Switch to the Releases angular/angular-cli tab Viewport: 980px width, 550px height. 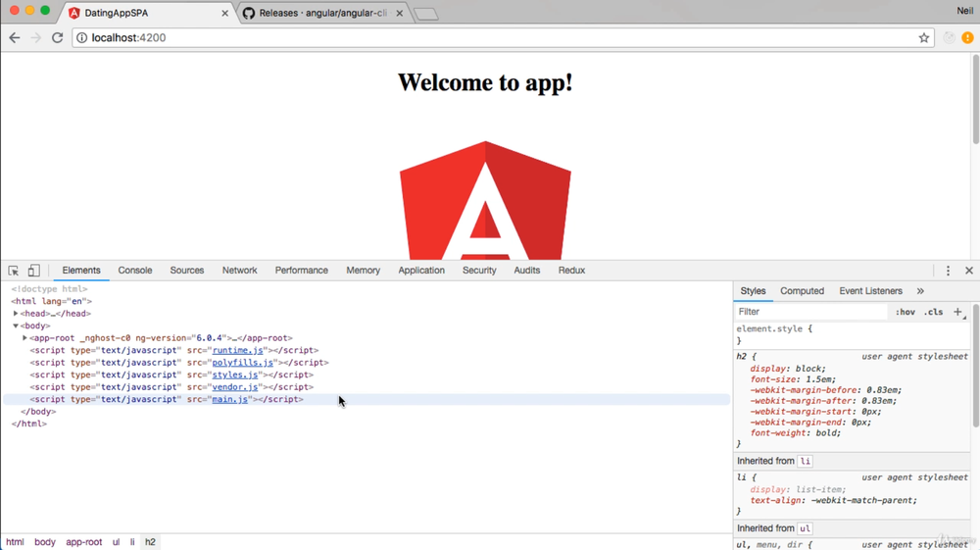click(322, 13)
